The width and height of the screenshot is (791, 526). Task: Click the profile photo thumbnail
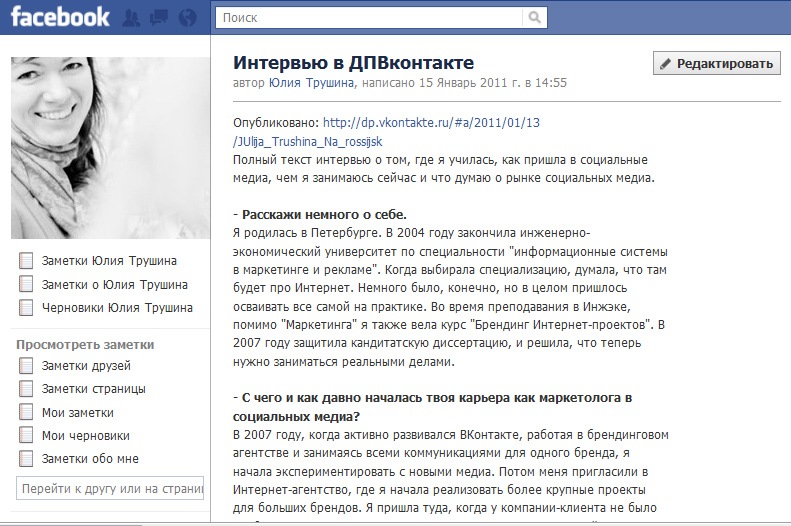(x=110, y=148)
